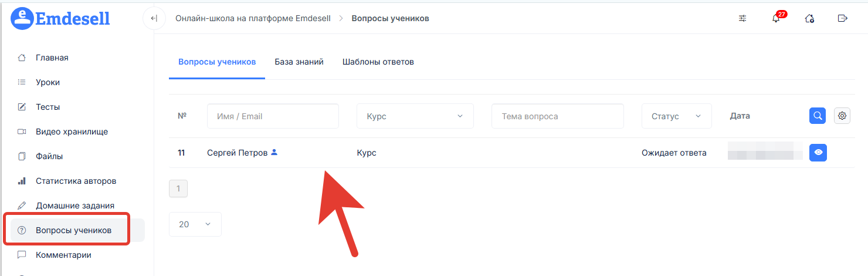Screen dimensions: 868x276
Task: Click the logout icon
Action: (843, 18)
